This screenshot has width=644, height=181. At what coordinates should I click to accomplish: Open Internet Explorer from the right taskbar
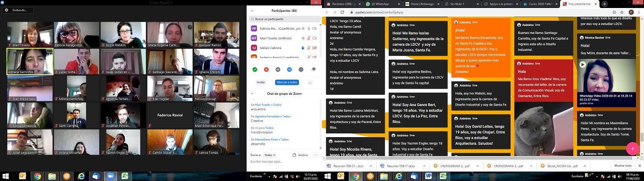coord(399,176)
